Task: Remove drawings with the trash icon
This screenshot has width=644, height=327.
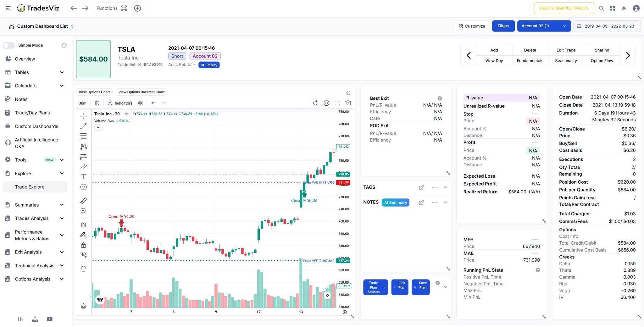Action: click(x=83, y=269)
